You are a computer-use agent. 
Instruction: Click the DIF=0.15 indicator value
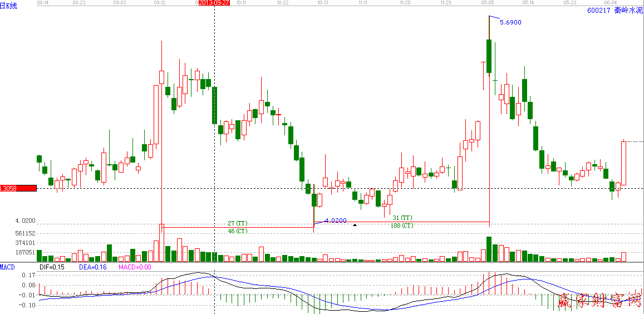[x=52, y=267]
